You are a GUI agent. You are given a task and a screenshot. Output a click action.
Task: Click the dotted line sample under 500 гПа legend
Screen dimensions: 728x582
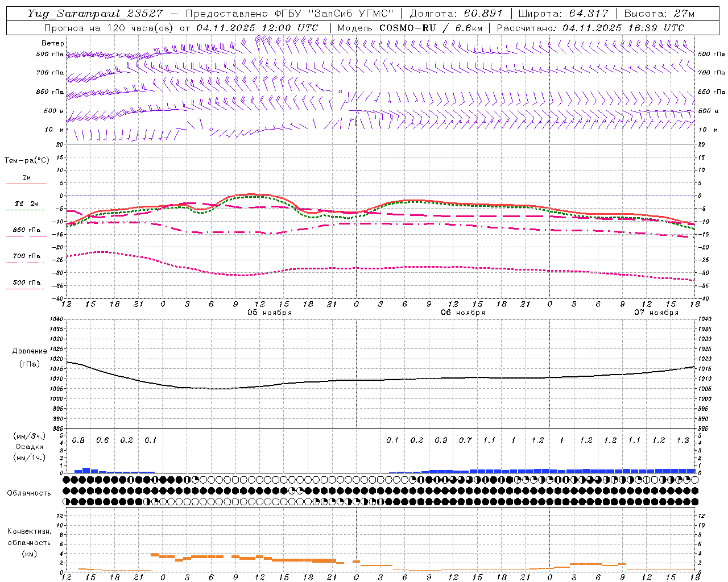click(x=26, y=289)
